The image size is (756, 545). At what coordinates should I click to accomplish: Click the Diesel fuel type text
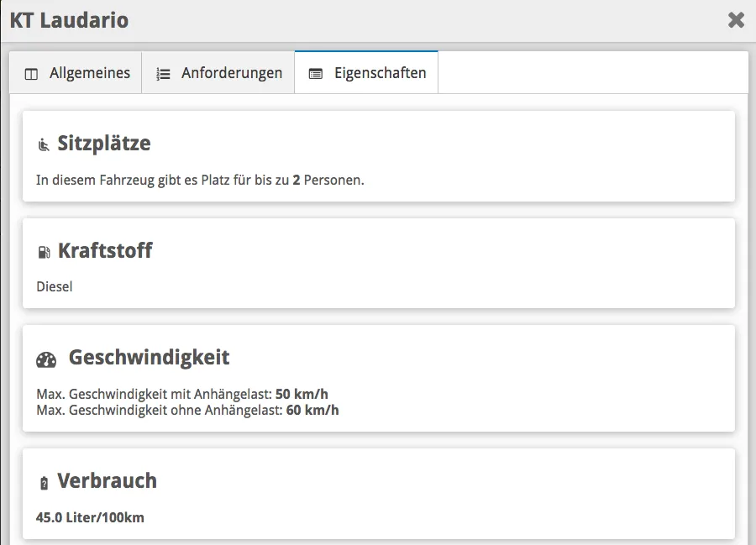tap(55, 287)
